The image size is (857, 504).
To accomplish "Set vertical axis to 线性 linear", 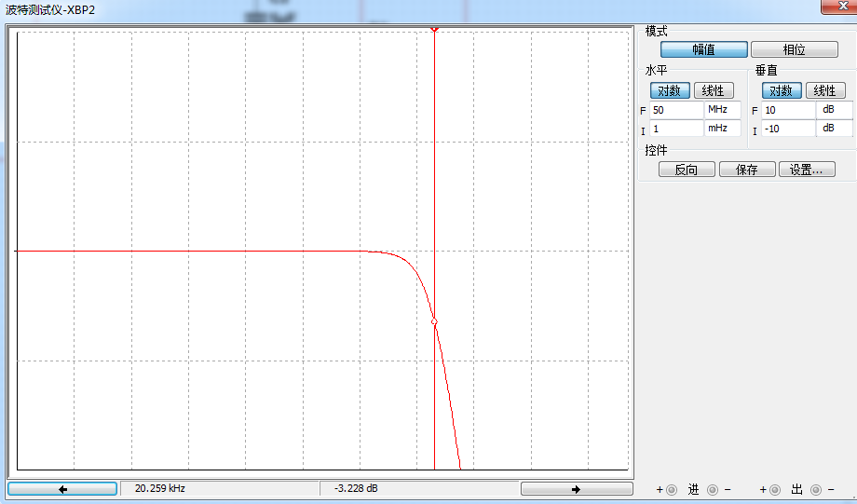I will (x=825, y=90).
